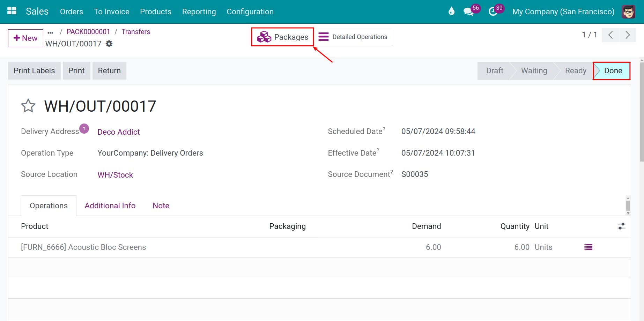The height and width of the screenshot is (321, 644).
Task: Open the activities clock icon with 39
Action: (x=493, y=12)
